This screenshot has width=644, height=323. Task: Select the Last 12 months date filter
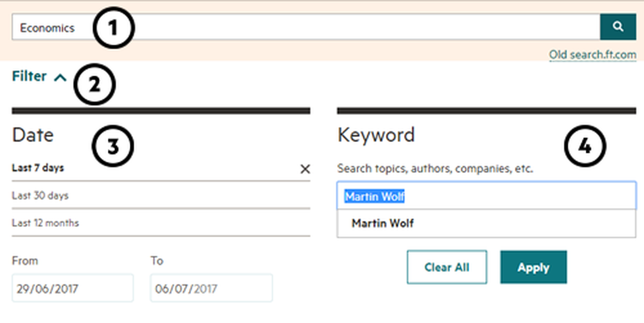pos(45,222)
